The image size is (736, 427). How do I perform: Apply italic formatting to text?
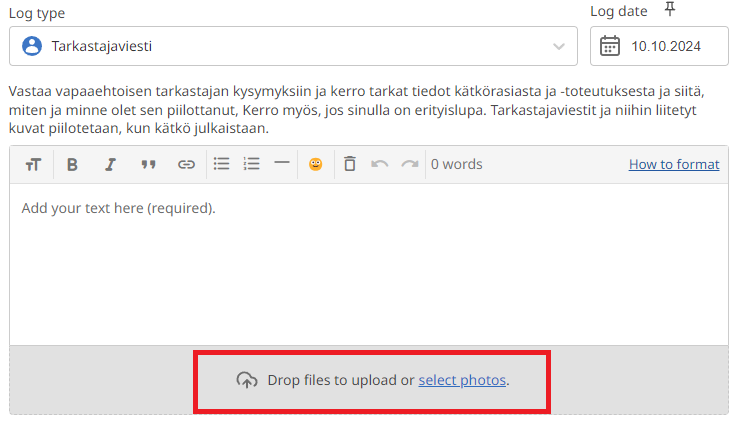click(110, 165)
